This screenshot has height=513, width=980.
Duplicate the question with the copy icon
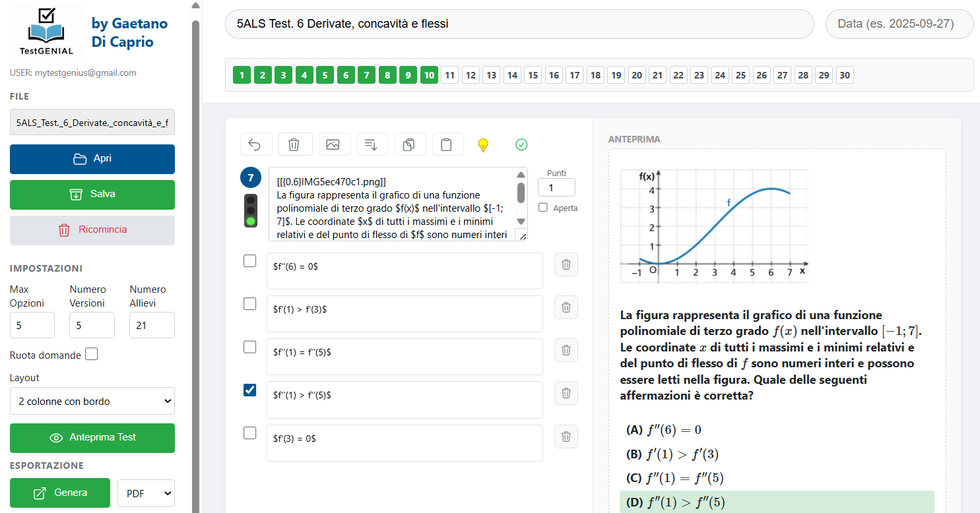[410, 144]
